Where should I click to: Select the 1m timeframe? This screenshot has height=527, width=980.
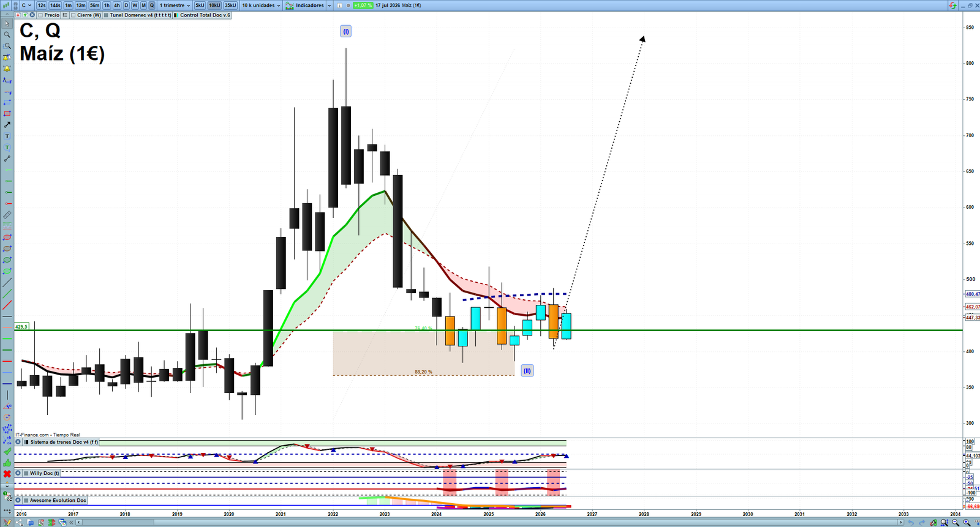pos(69,6)
